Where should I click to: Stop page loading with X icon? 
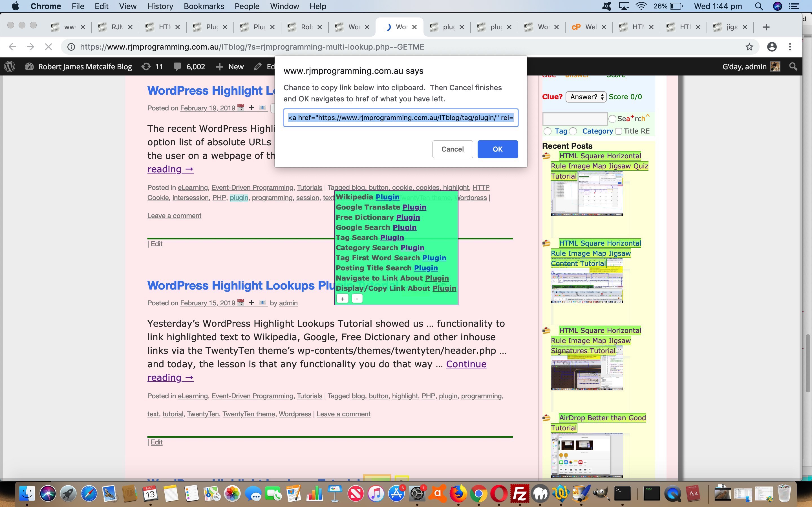click(48, 47)
